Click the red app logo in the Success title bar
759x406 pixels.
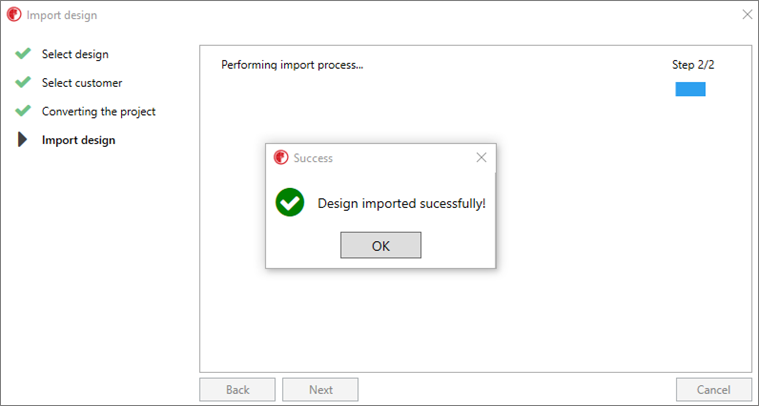[x=281, y=157]
